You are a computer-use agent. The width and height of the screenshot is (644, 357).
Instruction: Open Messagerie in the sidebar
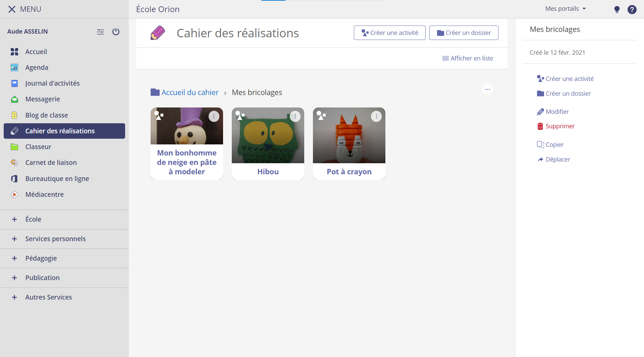point(43,99)
